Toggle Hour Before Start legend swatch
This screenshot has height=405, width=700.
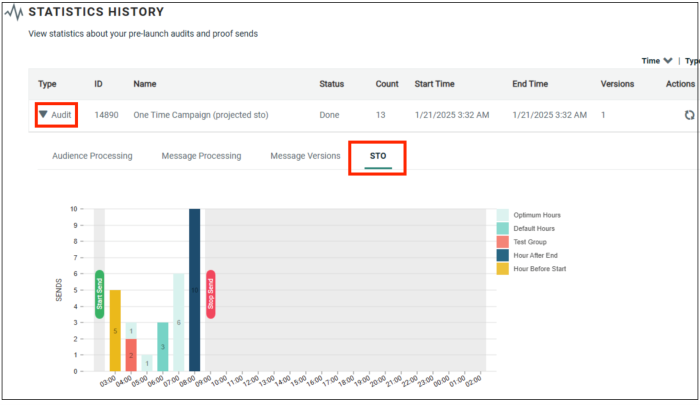click(x=503, y=268)
